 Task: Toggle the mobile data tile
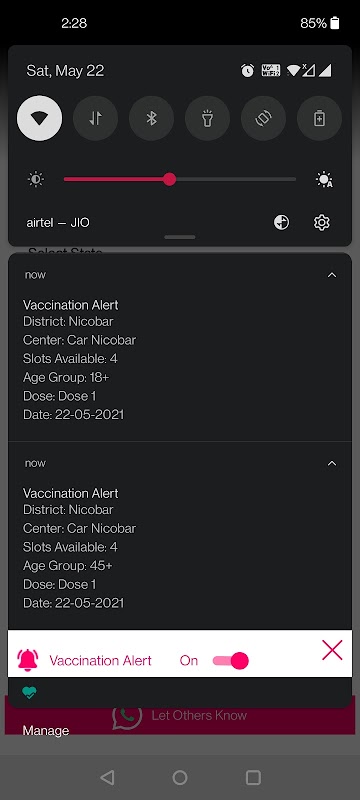click(x=95, y=118)
